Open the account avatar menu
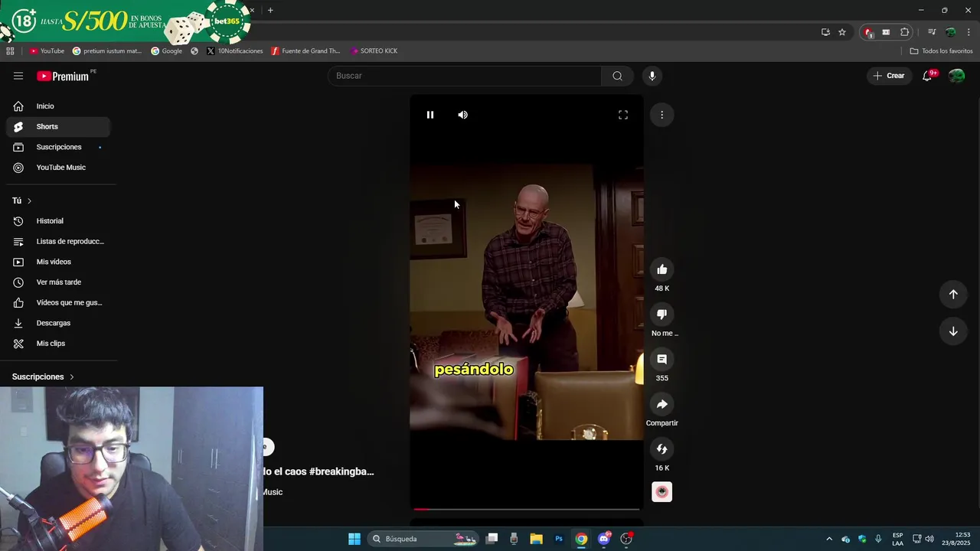Image resolution: width=980 pixels, height=551 pixels. point(956,76)
